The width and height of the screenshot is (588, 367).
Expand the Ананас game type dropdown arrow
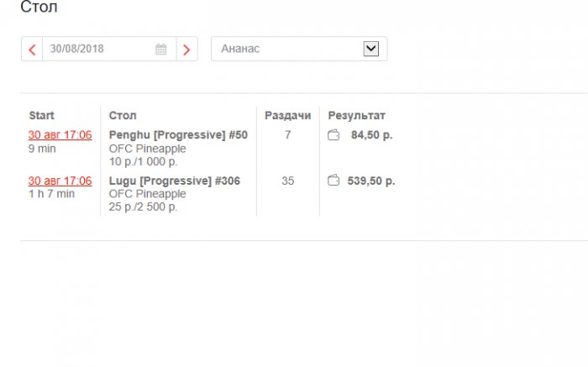pos(370,49)
